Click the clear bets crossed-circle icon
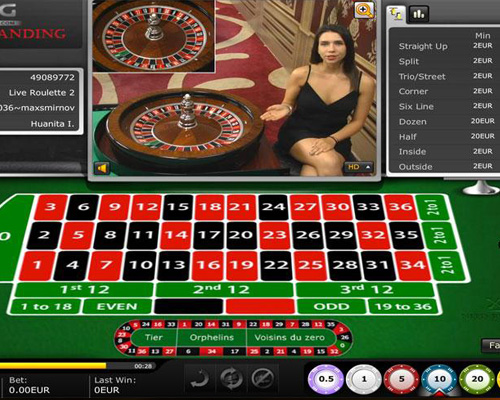Screen dimensions: 500x400 tap(263, 379)
